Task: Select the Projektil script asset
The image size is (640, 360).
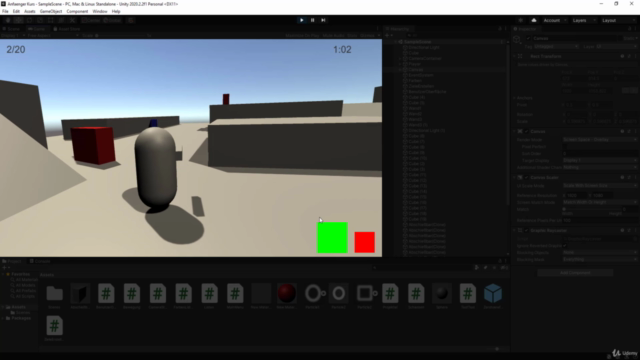Action: 390,296
